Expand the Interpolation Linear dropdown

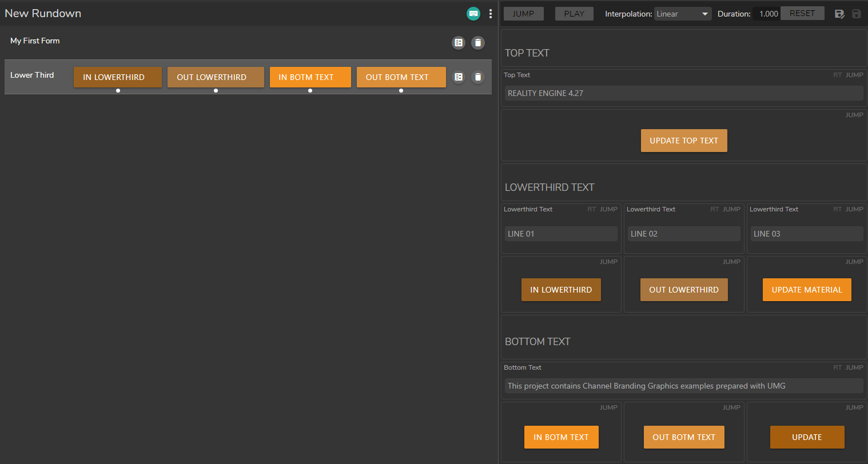click(x=683, y=14)
